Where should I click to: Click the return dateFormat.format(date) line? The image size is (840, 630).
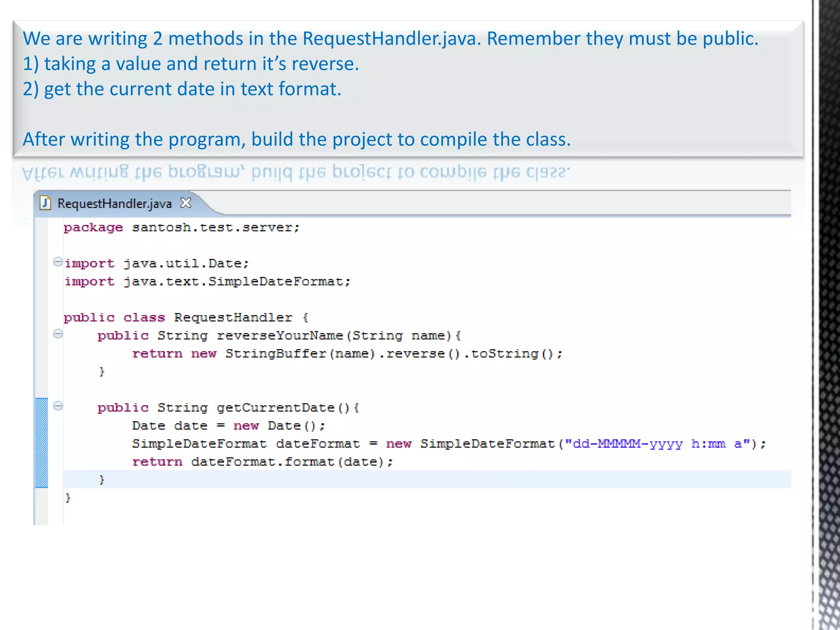click(262, 462)
